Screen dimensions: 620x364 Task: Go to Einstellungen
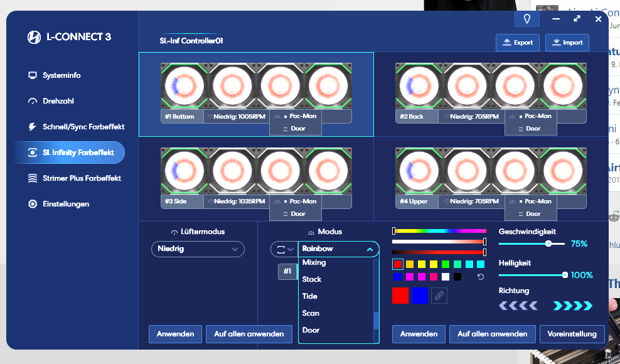click(x=66, y=204)
